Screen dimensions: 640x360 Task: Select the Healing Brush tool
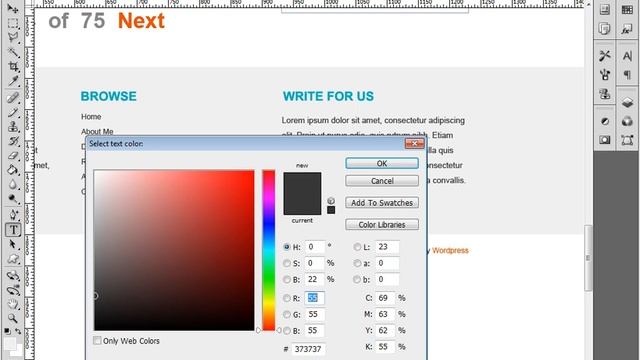point(13,98)
